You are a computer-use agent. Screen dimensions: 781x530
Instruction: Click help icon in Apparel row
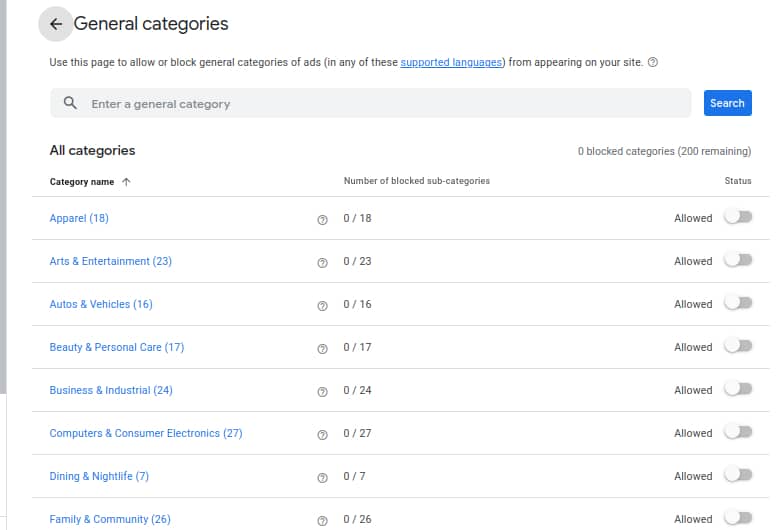322,219
